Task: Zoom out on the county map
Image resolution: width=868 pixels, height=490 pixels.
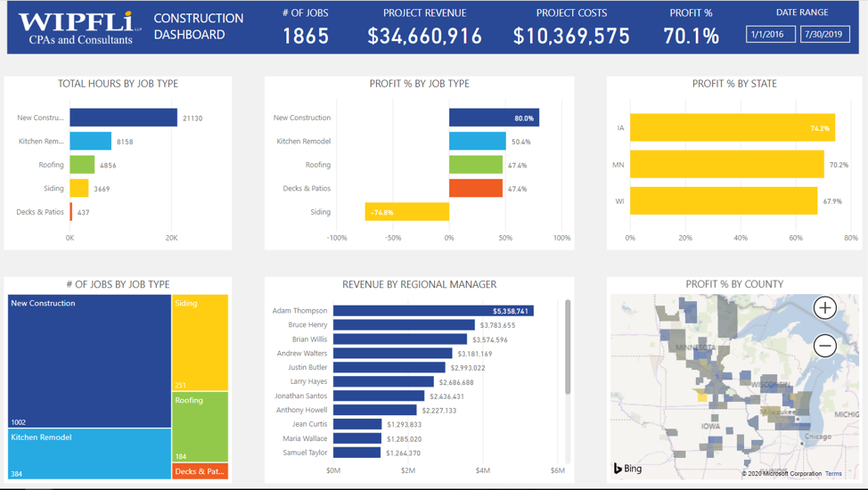Action: point(824,346)
